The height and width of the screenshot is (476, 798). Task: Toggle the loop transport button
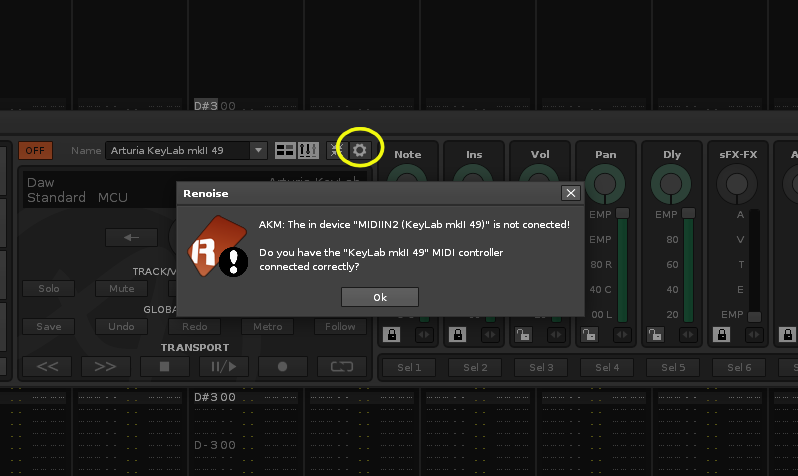pyautogui.click(x=341, y=367)
